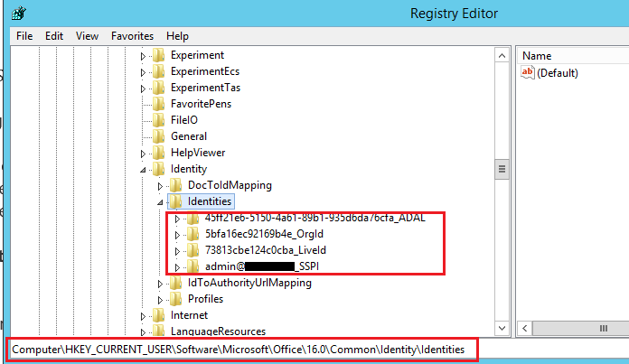Click the FavoritePens folder icon

(159, 104)
